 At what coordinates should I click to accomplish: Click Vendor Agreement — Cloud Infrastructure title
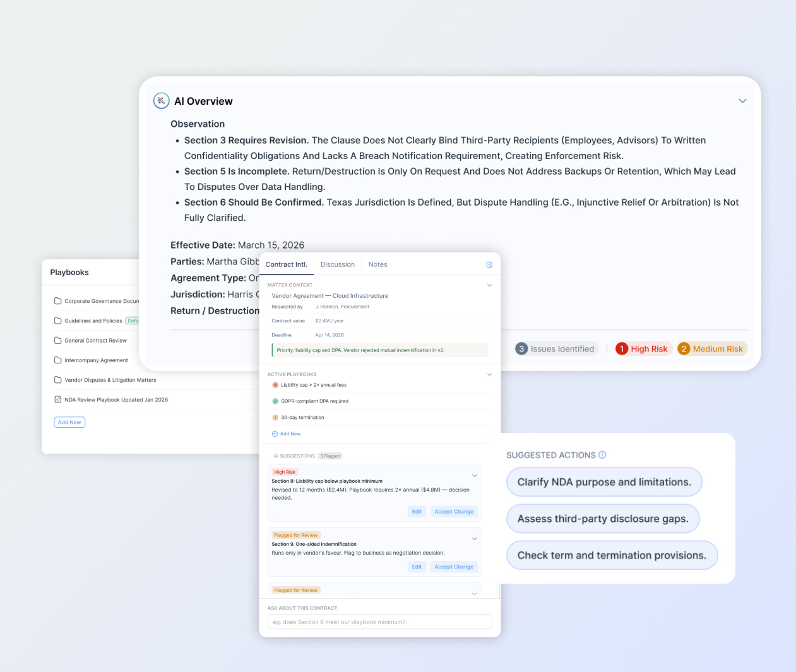330,296
